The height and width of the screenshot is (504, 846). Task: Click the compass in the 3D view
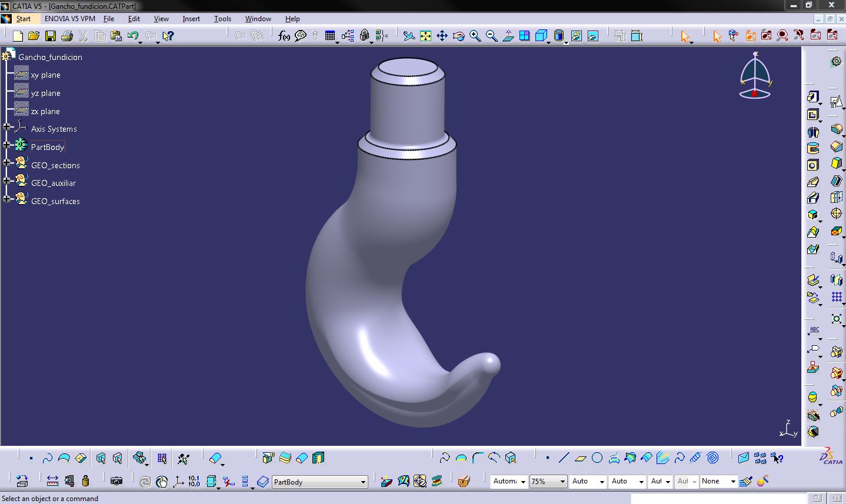point(755,75)
